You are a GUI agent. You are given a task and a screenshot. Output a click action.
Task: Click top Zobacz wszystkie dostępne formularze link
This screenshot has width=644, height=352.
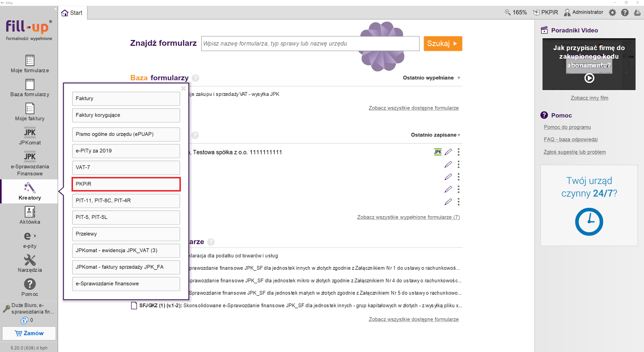click(413, 108)
